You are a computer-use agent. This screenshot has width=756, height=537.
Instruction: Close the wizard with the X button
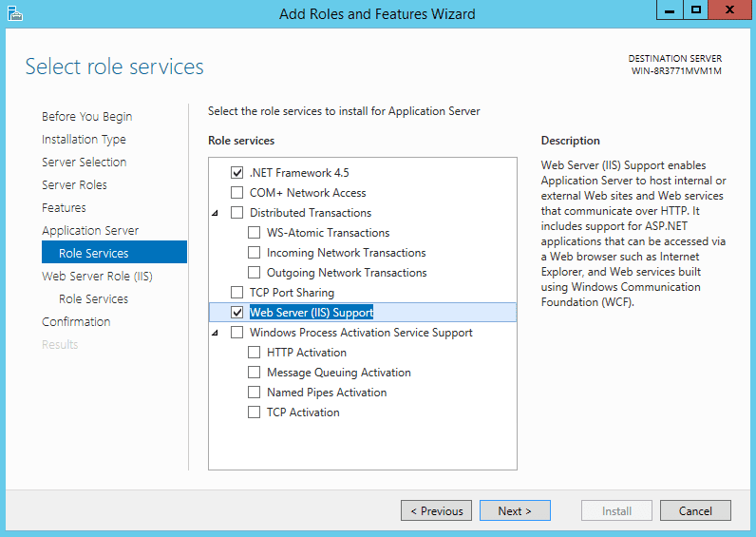click(x=730, y=10)
